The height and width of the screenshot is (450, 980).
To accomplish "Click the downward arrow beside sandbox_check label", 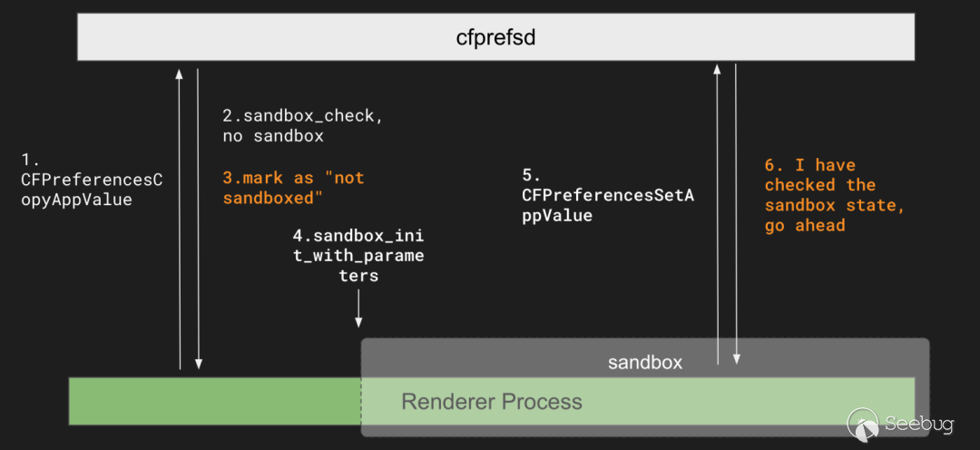I will click(x=198, y=218).
